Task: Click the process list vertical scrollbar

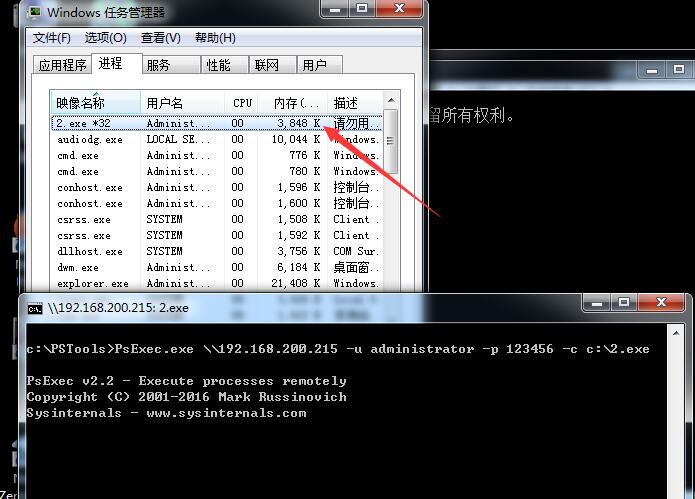Action: coord(391,200)
